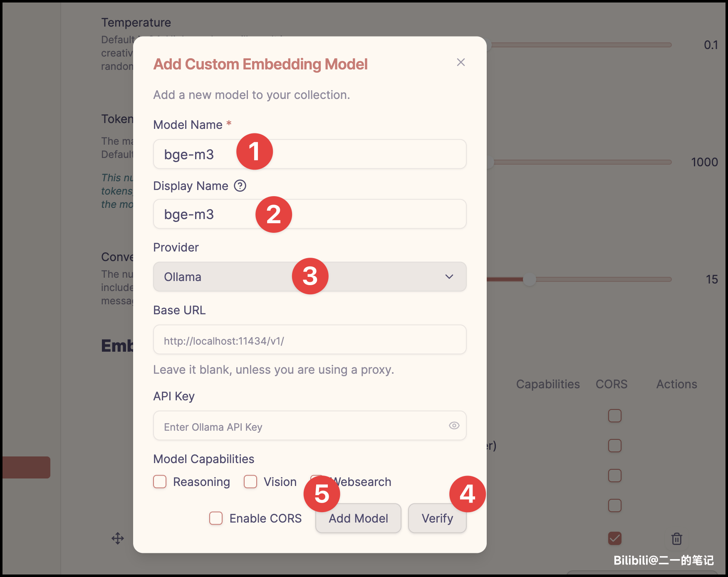This screenshot has height=577, width=728.
Task: Click the move handle icon at bottom left
Action: pos(118,538)
